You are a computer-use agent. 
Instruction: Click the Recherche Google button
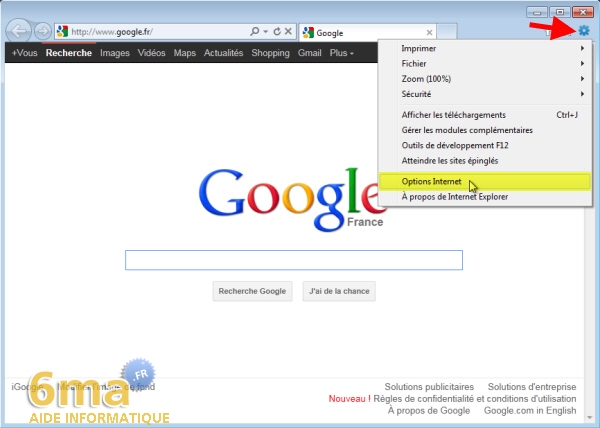[x=252, y=291]
